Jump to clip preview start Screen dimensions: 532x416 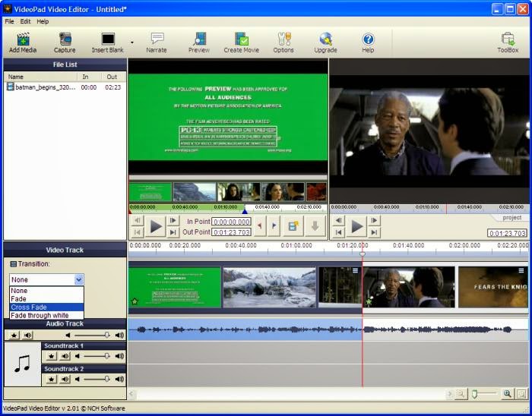coord(138,232)
